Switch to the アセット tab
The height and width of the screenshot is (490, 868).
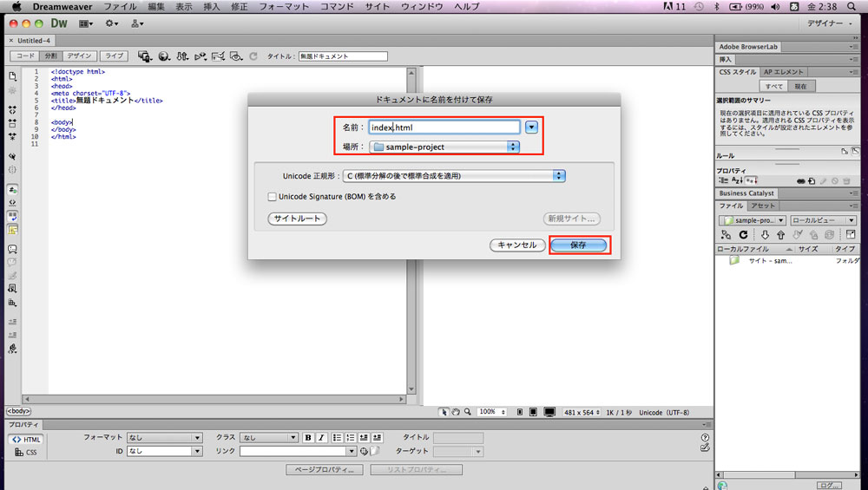[x=763, y=206]
